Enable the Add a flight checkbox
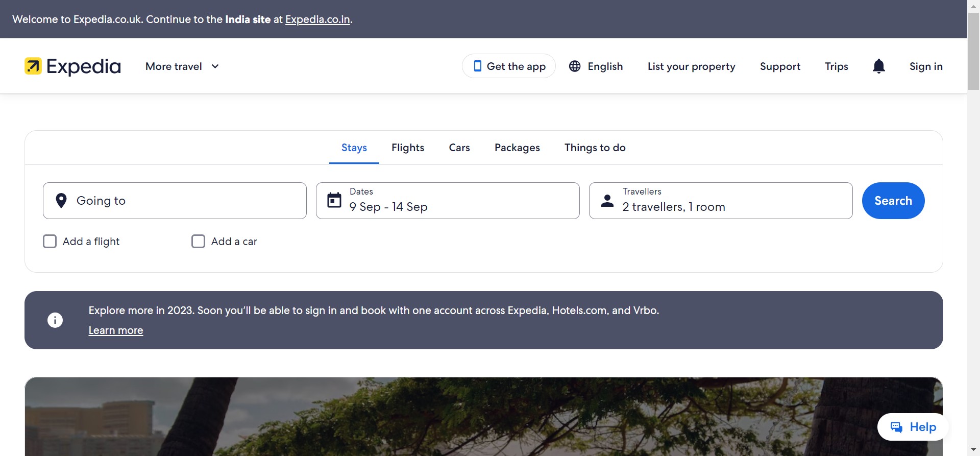Viewport: 980px width, 456px height. tap(50, 241)
